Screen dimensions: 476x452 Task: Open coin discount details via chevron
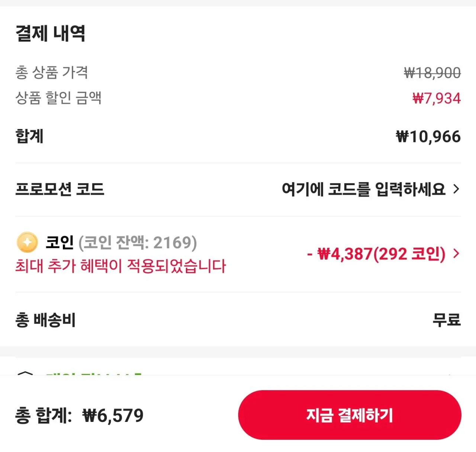pyautogui.click(x=456, y=254)
